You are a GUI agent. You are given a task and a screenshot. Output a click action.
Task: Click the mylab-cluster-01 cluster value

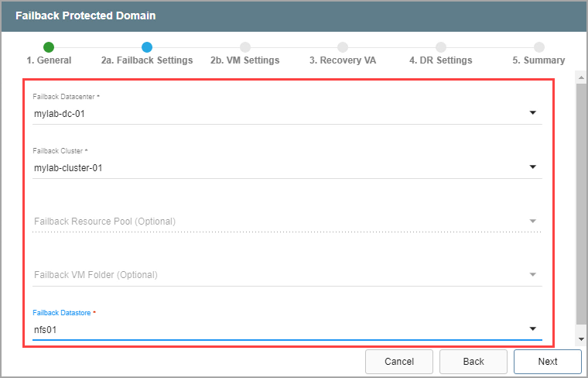[68, 167]
